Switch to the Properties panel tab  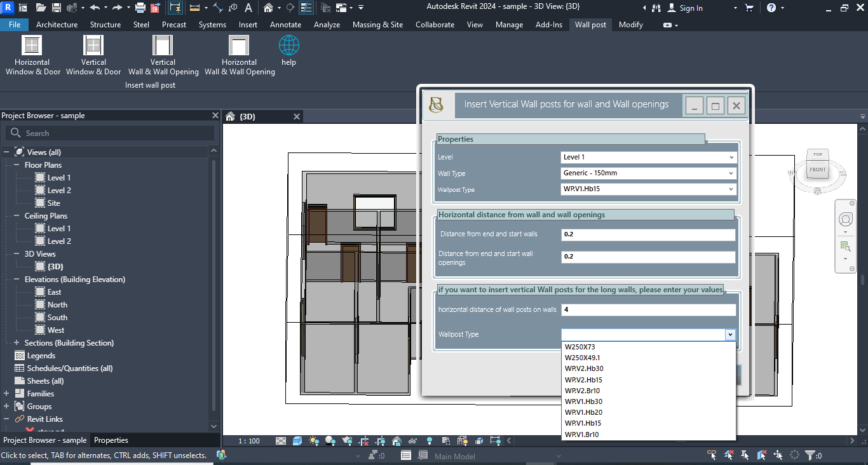(x=111, y=440)
